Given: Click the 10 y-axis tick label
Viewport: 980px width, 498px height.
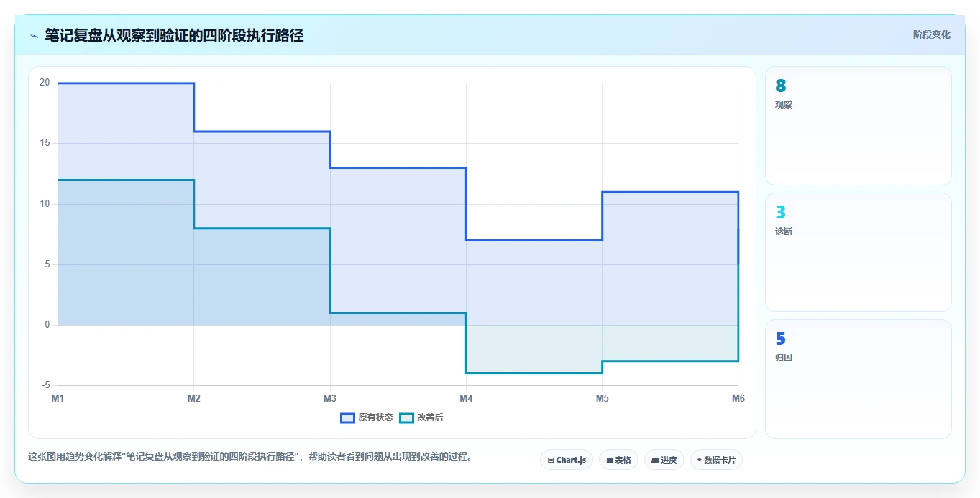Looking at the screenshot, I should point(45,204).
